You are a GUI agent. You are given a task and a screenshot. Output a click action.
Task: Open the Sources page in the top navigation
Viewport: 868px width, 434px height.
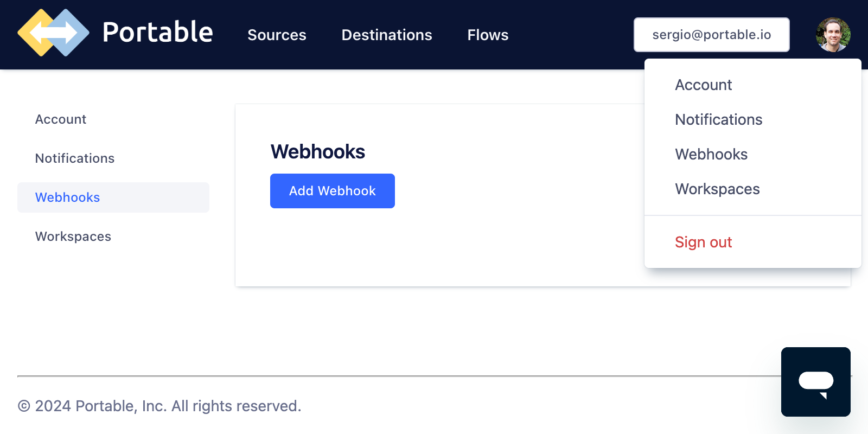(277, 35)
